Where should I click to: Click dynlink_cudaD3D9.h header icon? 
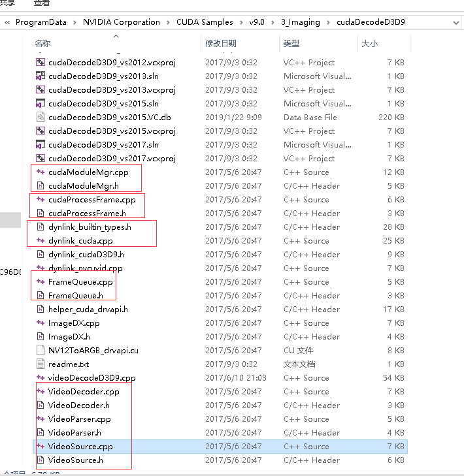[41, 255]
